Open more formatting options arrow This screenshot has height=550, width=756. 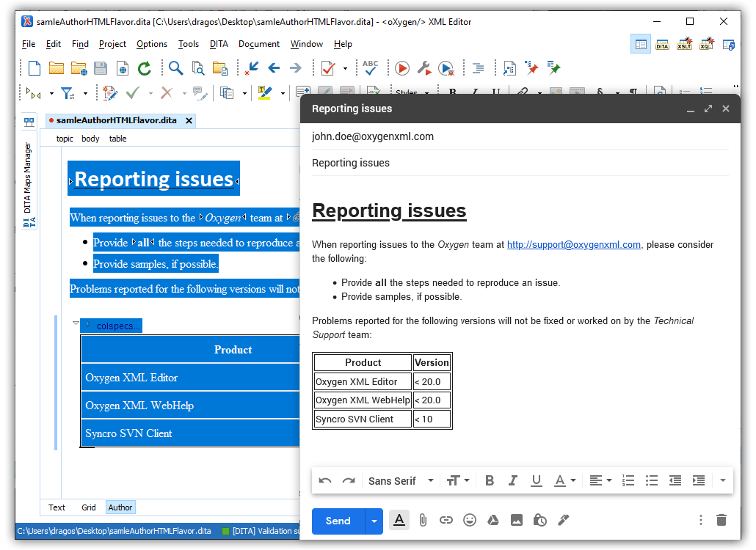[x=722, y=480]
